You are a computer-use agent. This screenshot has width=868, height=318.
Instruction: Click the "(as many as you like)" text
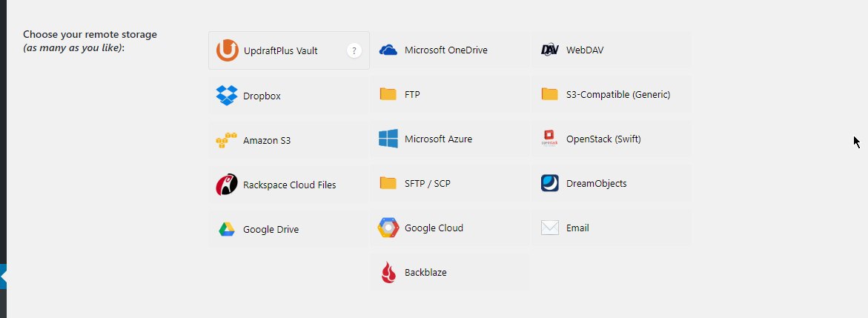click(x=73, y=47)
